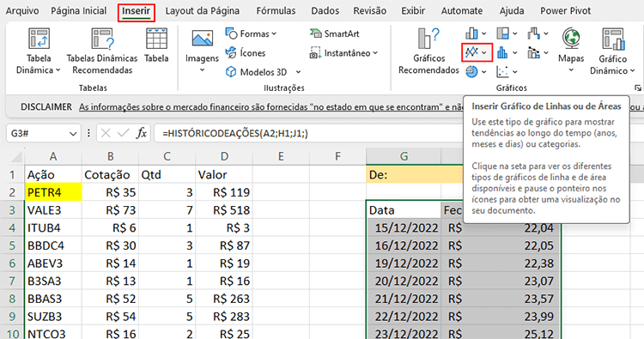Open the Name Box dropdown arrow
Screen dimensions: 644x339
[73, 133]
